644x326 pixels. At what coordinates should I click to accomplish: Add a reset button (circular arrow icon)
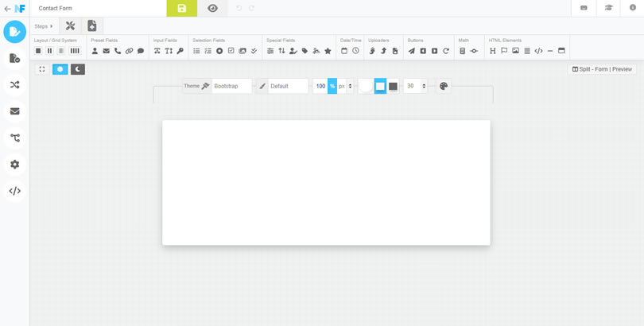(x=446, y=51)
